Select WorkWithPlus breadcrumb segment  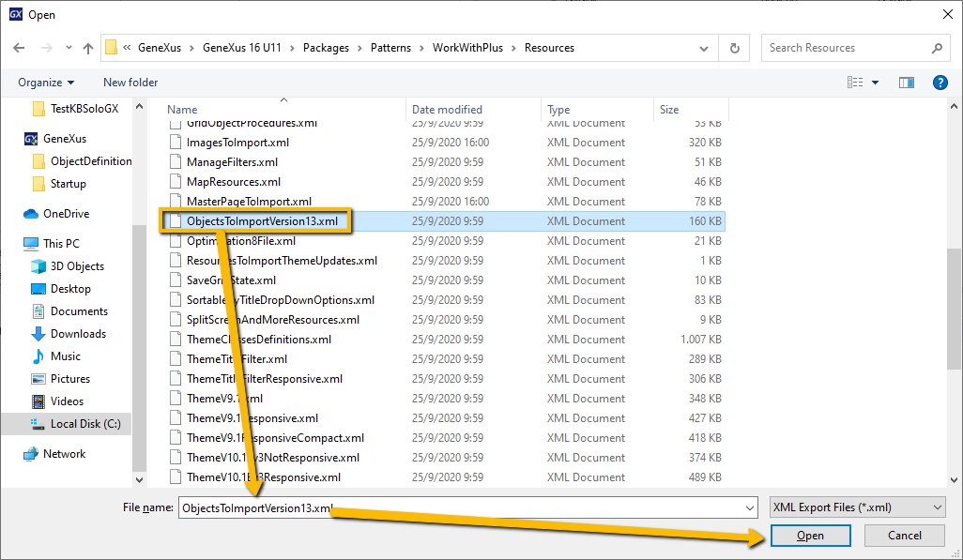(467, 48)
